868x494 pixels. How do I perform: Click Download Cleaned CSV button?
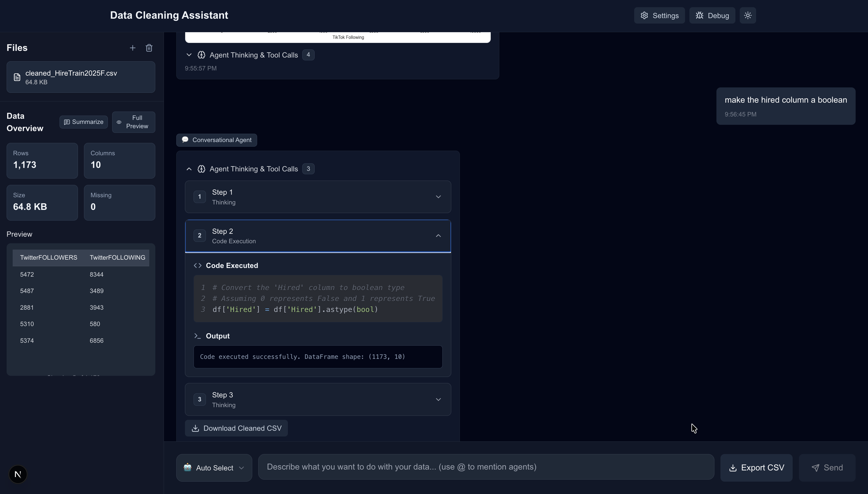click(236, 428)
